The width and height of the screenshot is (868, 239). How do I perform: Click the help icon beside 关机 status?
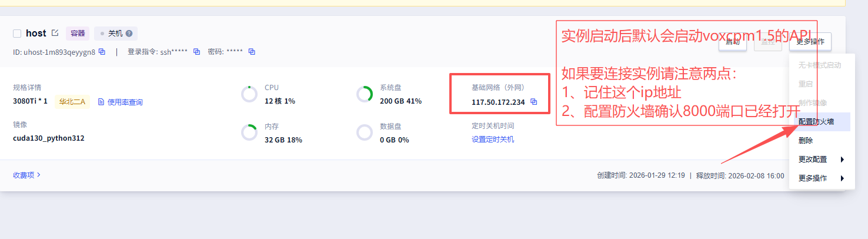[129, 34]
